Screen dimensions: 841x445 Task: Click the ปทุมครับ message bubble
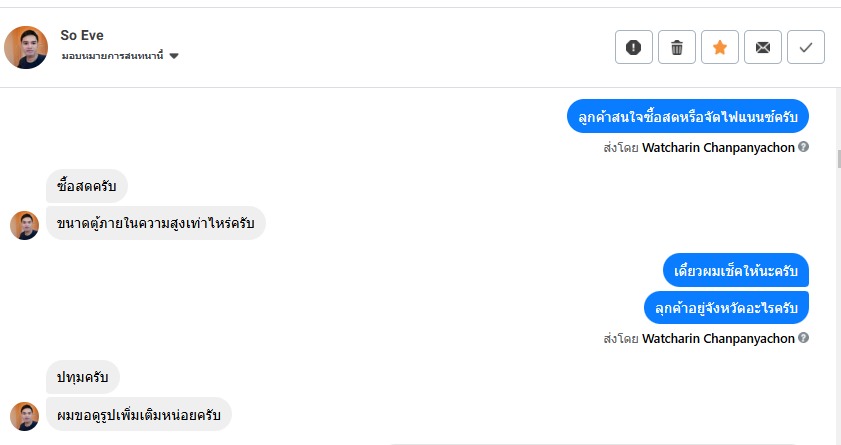[83, 377]
